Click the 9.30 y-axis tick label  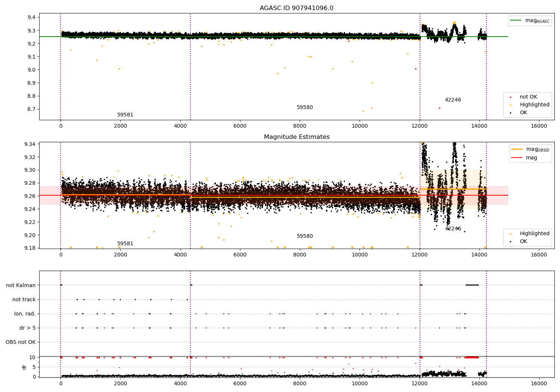[30, 170]
